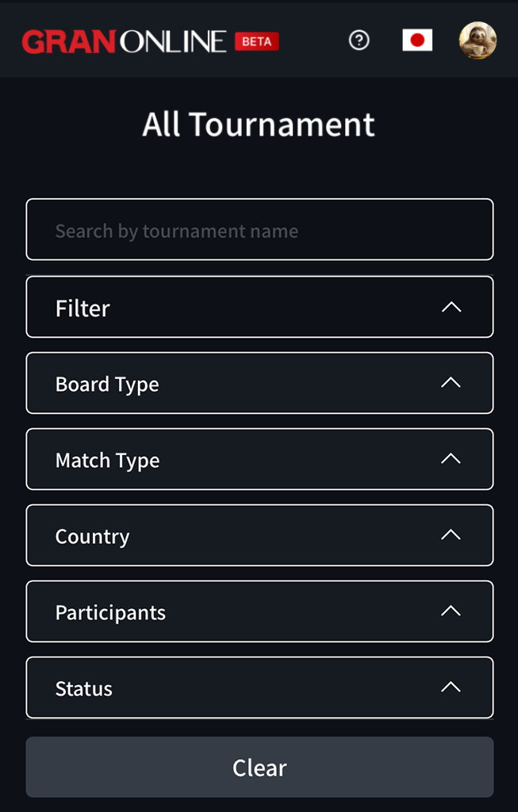Click the All Tournament page heading
The height and width of the screenshot is (812, 518).
point(259,124)
